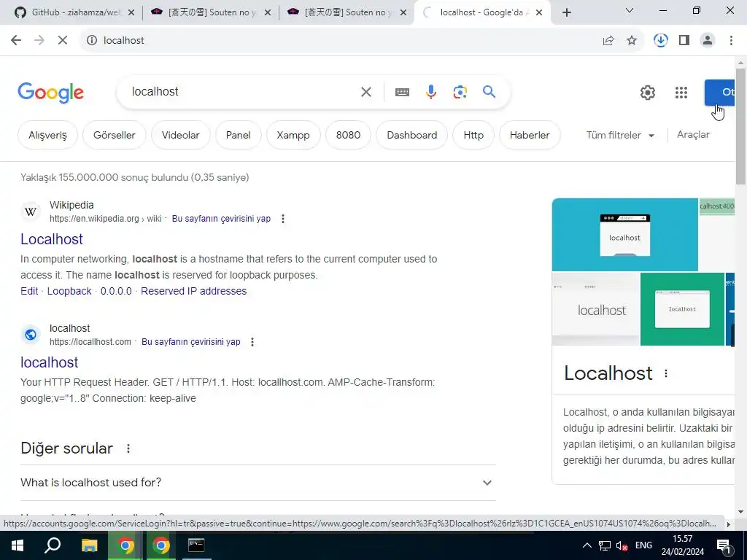Open File Explorer from the taskbar

click(x=89, y=545)
